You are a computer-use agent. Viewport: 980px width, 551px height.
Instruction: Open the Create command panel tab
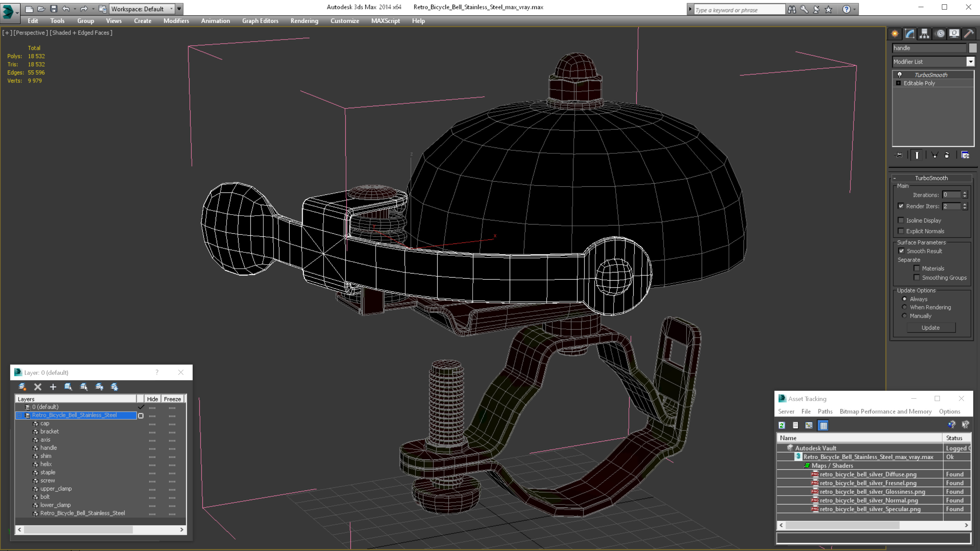click(x=895, y=34)
